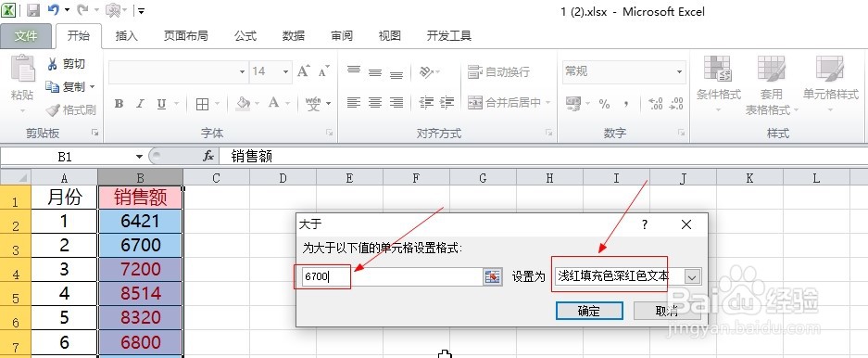Toggle bold formatting B
This screenshot has width=868, height=358.
point(119,104)
